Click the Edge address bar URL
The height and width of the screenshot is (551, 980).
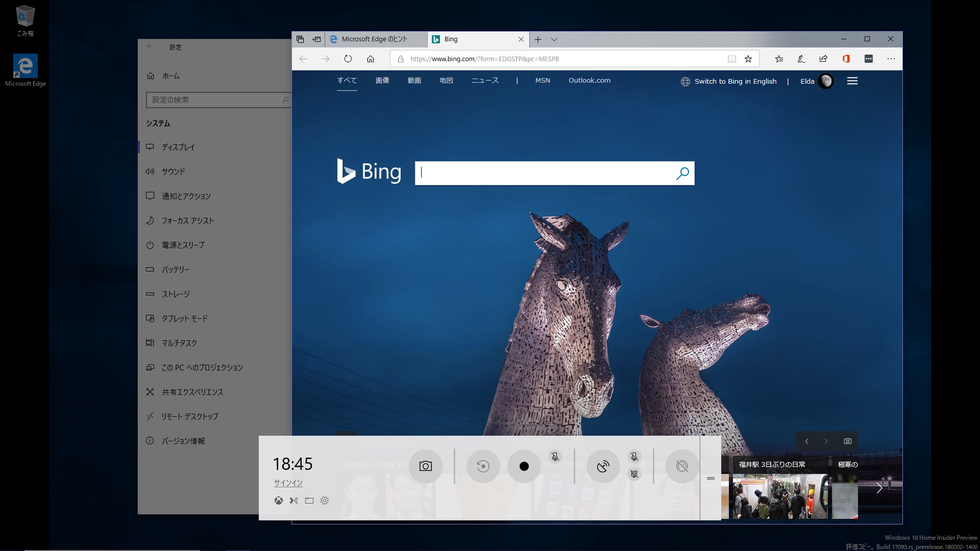coord(484,59)
